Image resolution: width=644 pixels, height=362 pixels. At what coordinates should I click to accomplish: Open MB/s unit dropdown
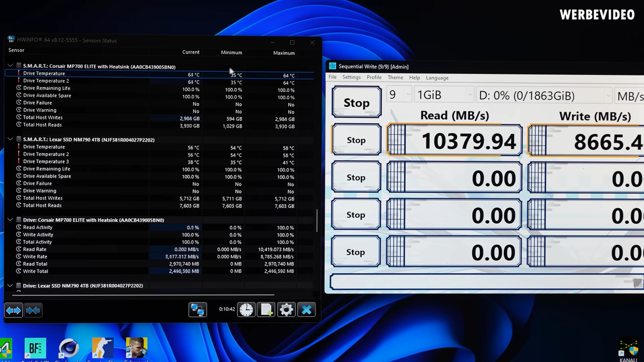point(629,95)
